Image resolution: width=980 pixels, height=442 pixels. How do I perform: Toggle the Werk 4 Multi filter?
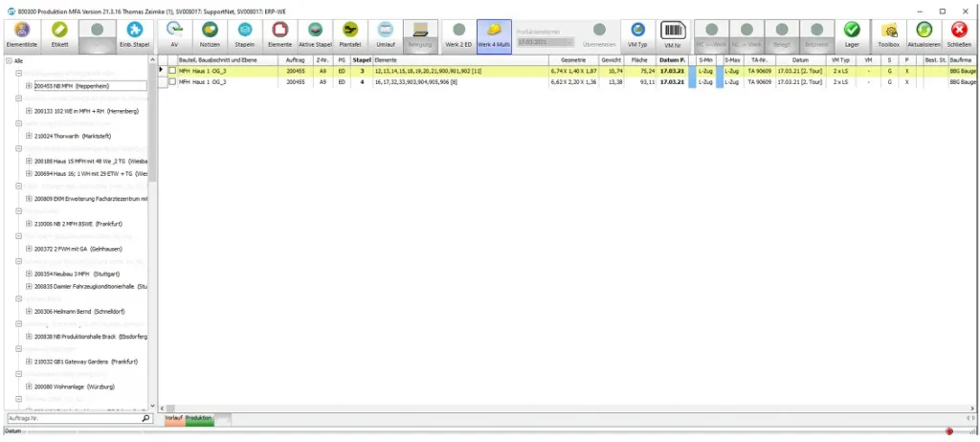(x=494, y=33)
